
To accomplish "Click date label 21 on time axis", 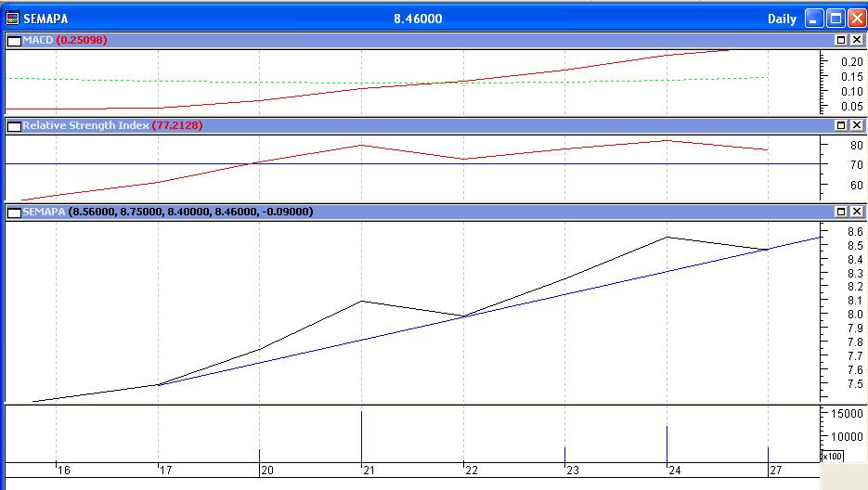I will (x=369, y=471).
